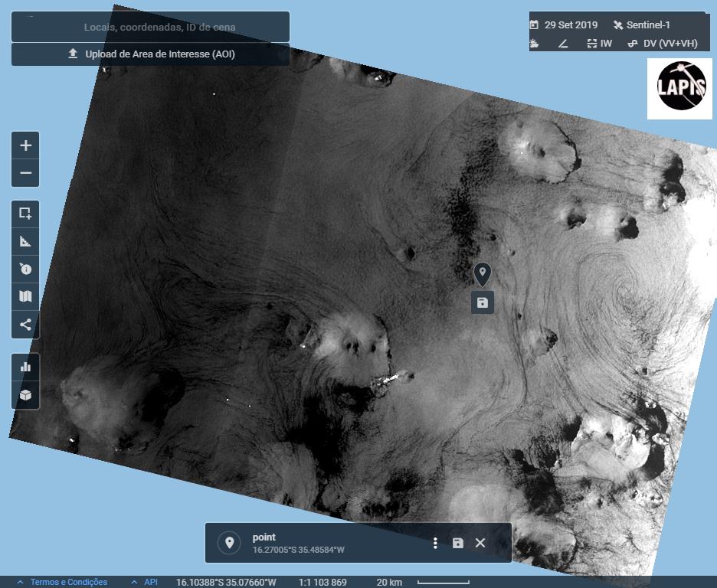This screenshot has height=588, width=717.
Task: Open the bar chart analytics tool
Action: click(x=25, y=367)
